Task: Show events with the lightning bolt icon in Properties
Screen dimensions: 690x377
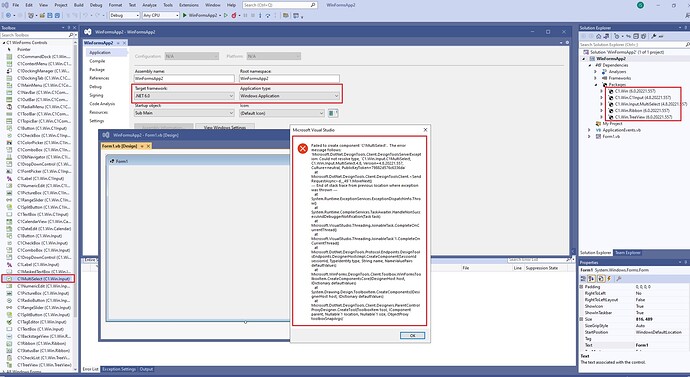Action: pyautogui.click(x=609, y=278)
